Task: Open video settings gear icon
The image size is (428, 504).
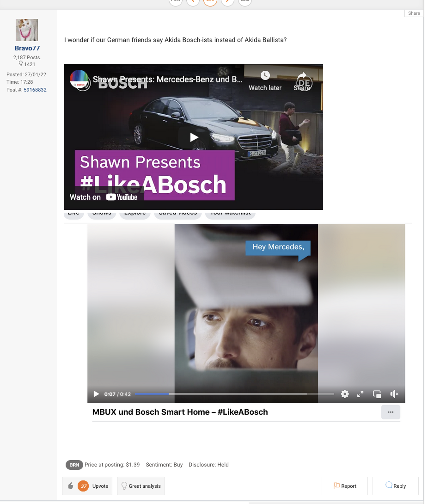Action: coord(345,394)
